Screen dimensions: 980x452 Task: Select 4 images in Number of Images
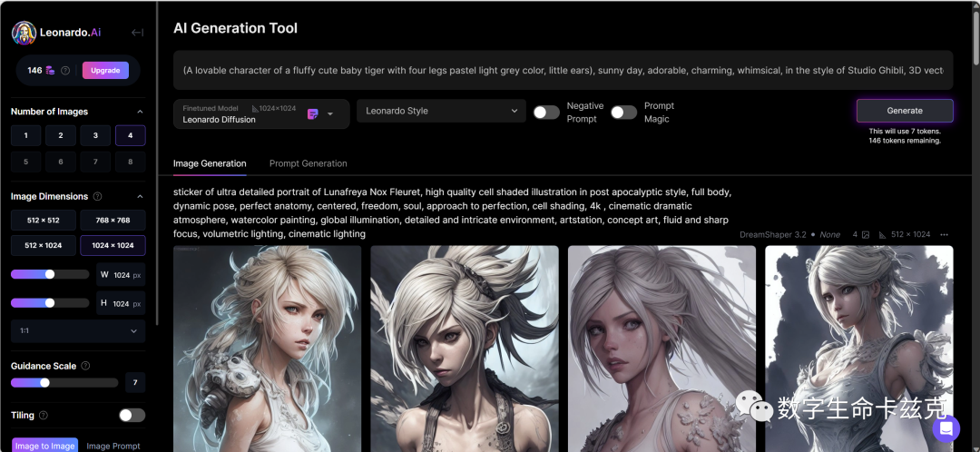[x=131, y=135]
